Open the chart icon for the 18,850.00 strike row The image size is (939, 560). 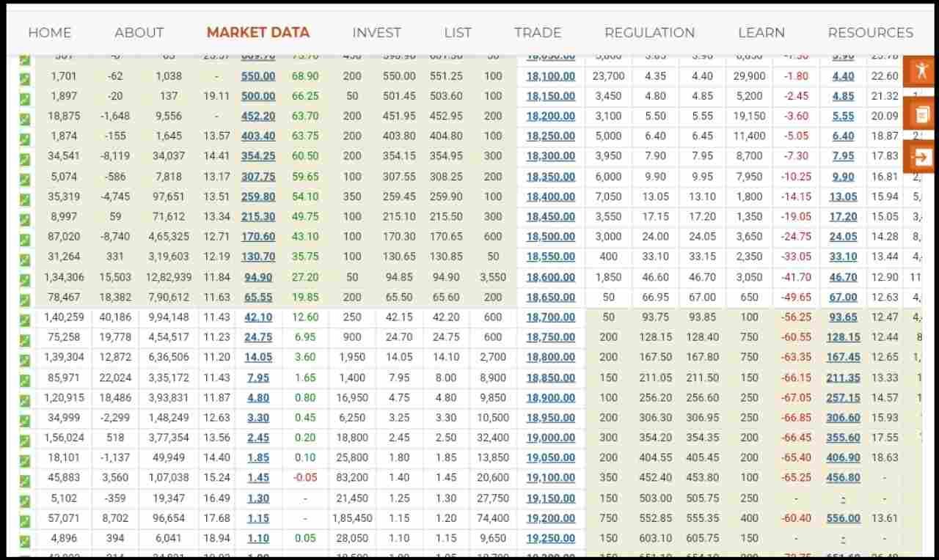pos(25,380)
